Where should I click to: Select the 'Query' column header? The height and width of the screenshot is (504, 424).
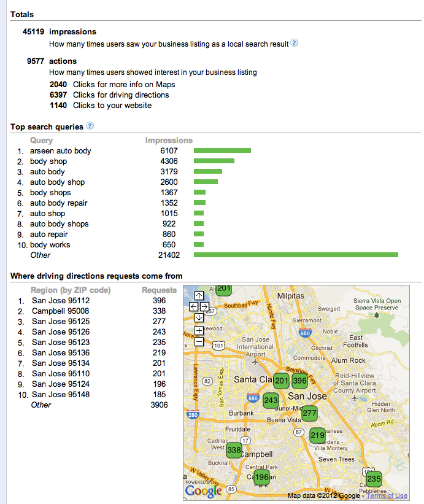coord(42,141)
